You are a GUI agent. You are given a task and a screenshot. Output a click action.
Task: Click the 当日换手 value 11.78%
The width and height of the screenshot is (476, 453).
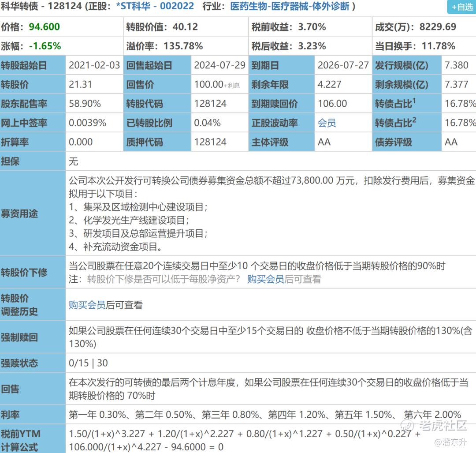pos(439,46)
